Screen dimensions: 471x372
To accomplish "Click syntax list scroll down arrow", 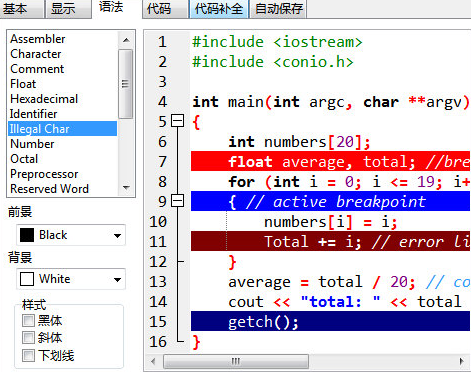I will [126, 188].
